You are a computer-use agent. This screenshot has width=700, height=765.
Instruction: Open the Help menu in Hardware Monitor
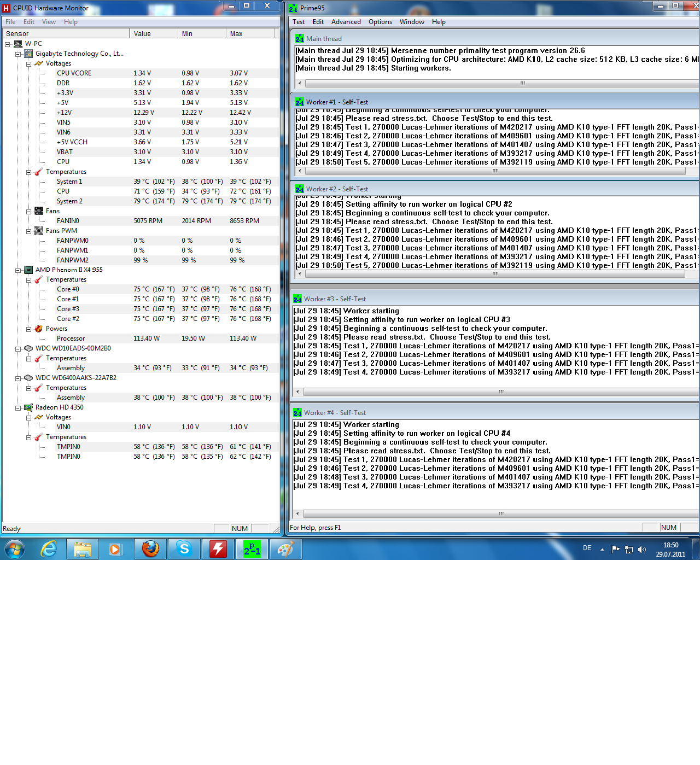71,22
